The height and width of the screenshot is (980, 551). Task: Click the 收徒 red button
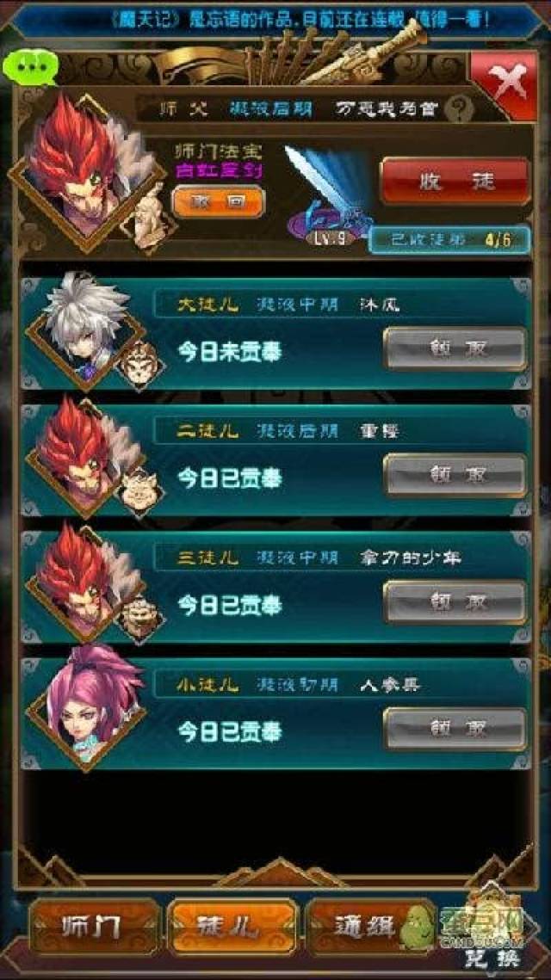455,182
